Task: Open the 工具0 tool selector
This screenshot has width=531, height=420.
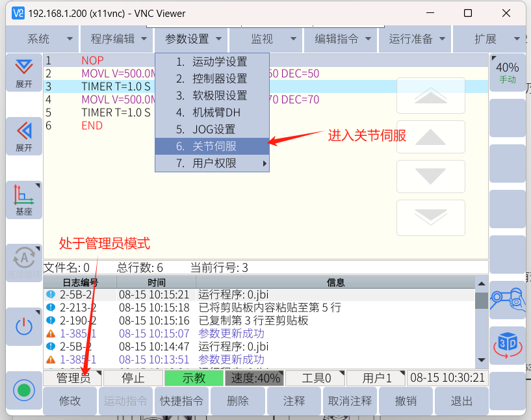Action: [315, 378]
